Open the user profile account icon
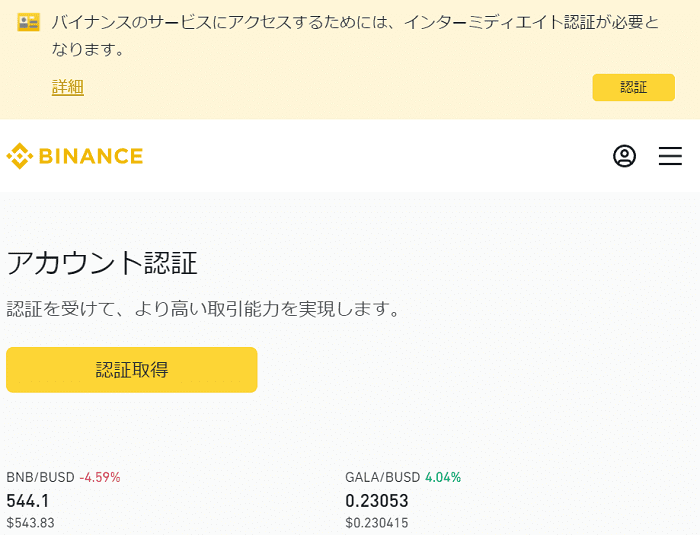700x535 pixels. (624, 156)
